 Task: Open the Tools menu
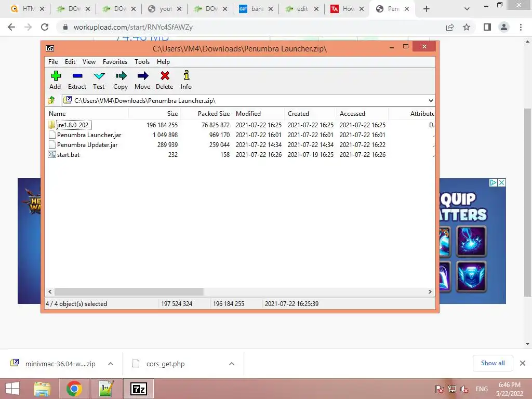click(142, 62)
